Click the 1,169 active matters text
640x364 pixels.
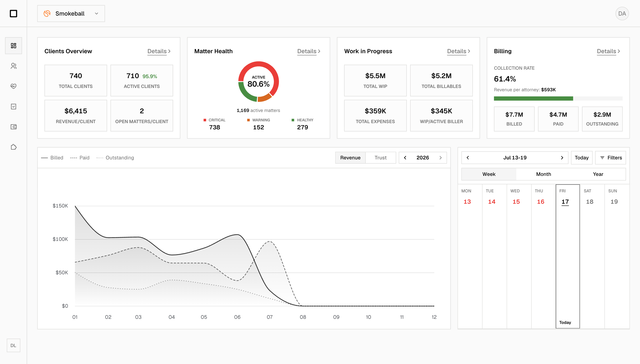258,110
